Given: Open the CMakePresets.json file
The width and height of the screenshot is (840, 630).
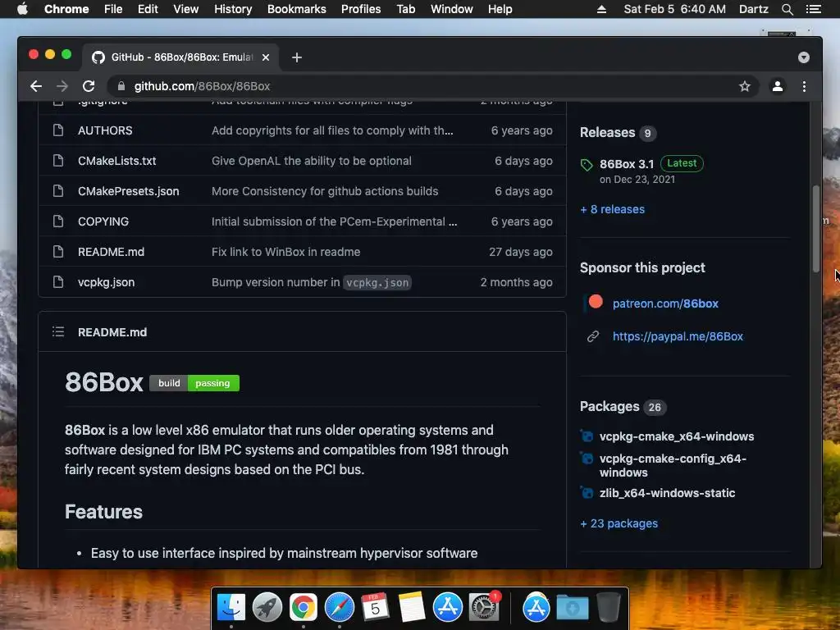Looking at the screenshot, I should (129, 191).
